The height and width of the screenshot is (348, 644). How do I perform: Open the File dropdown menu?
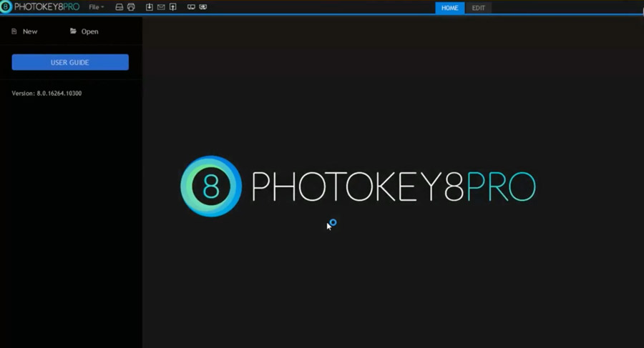point(96,7)
